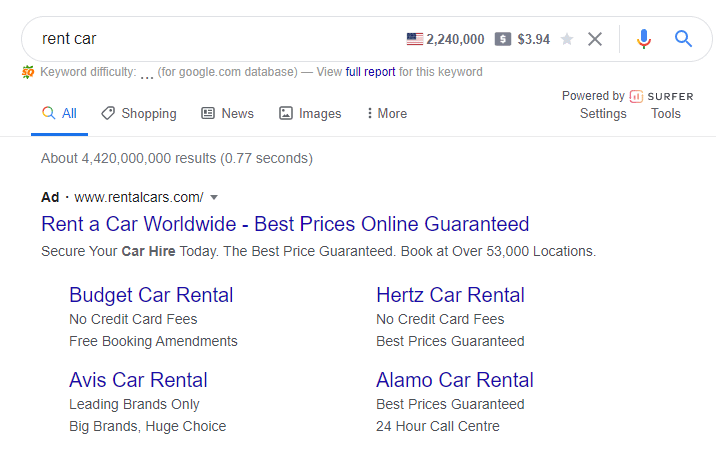This screenshot has width=716, height=450.
Task: Open the News results tab
Action: coord(227,113)
